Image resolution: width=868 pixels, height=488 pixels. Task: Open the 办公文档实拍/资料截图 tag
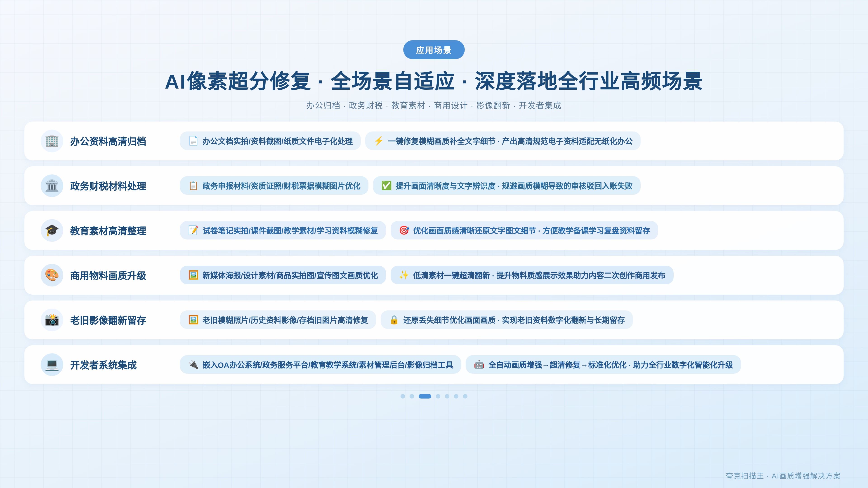[270, 141]
